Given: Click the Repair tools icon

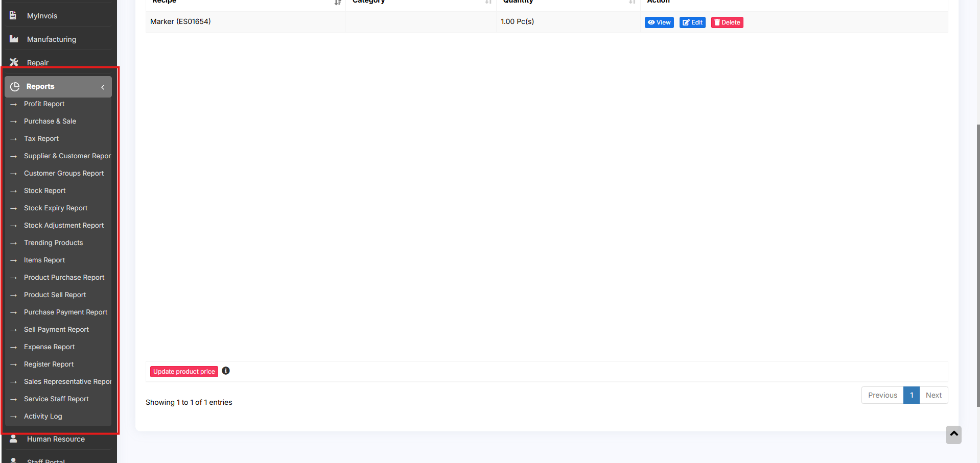Looking at the screenshot, I should (14, 62).
